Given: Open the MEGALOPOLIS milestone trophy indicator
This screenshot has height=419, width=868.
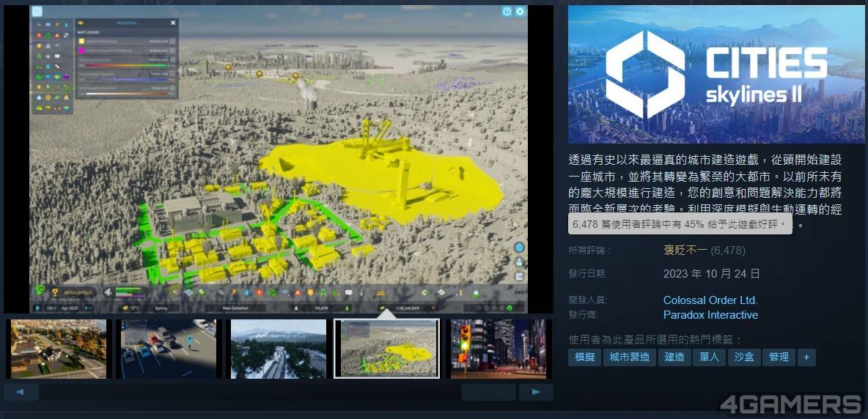Looking at the screenshot, I should click(73, 292).
